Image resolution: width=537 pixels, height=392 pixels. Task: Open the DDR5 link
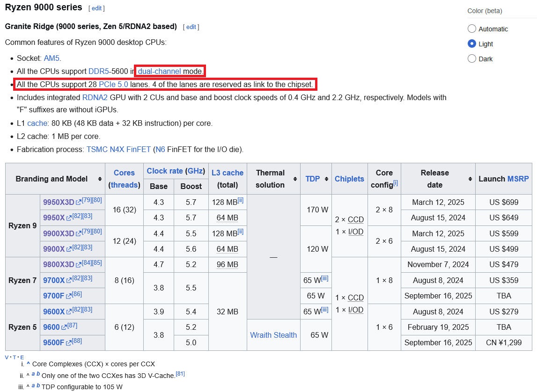tap(99, 71)
